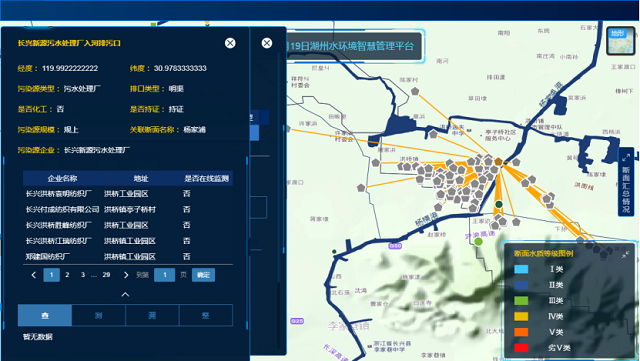The width and height of the screenshot is (640, 361).
Task: Go to previous page of enterprise table
Action: (x=34, y=275)
